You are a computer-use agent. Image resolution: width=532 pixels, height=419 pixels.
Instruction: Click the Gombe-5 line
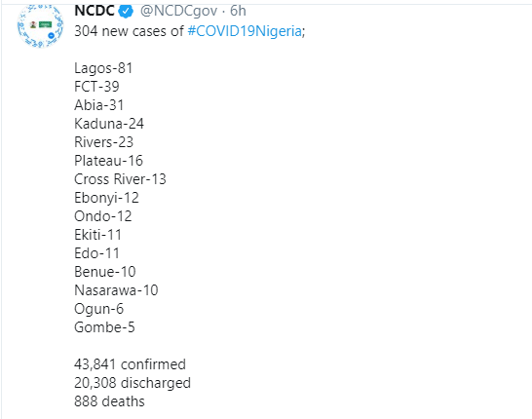tap(104, 327)
